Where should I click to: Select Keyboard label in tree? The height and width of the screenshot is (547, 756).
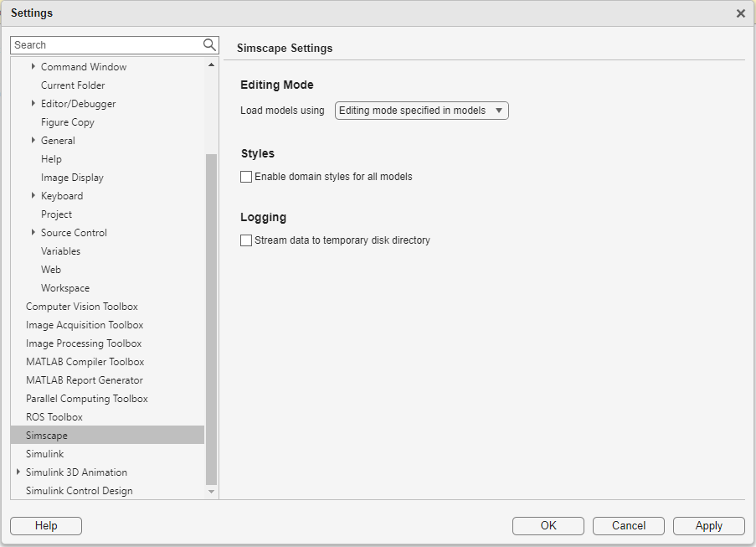click(62, 196)
